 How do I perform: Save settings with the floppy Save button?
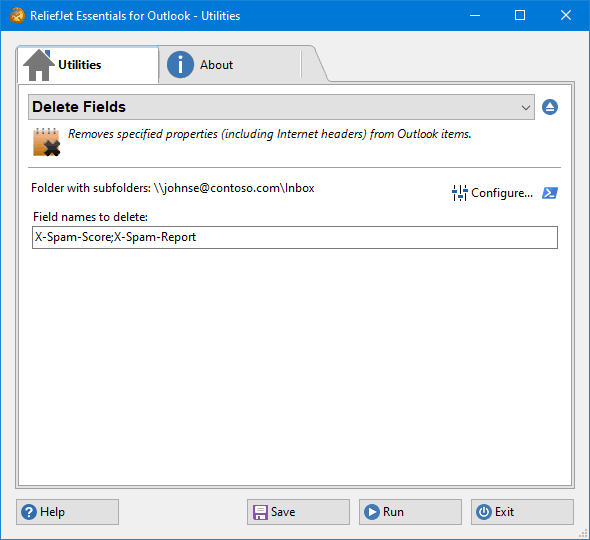pos(298,512)
